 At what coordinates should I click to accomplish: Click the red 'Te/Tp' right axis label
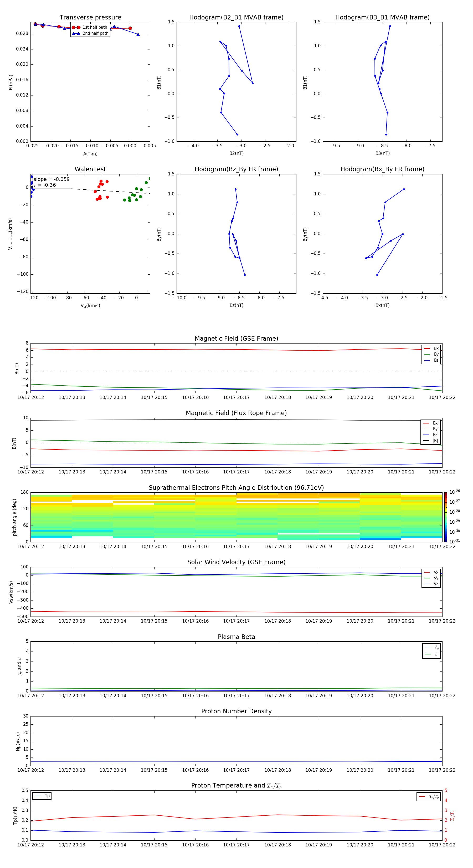tap(452, 815)
